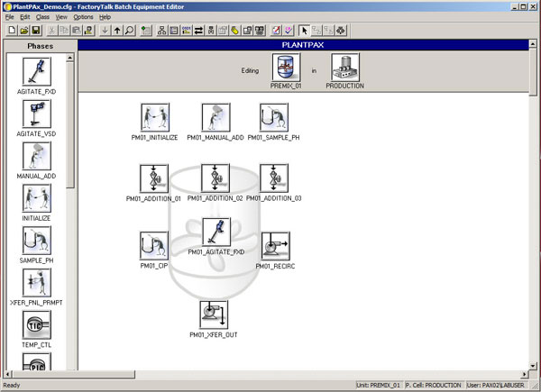Click the Cut scissors toolbar icon

[x=51, y=31]
